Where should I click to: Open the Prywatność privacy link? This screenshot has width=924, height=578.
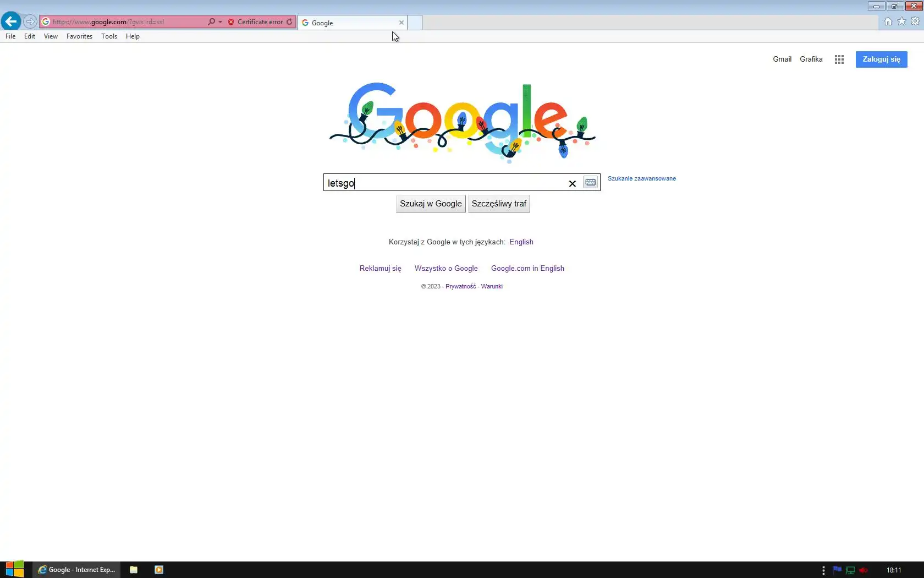point(461,286)
